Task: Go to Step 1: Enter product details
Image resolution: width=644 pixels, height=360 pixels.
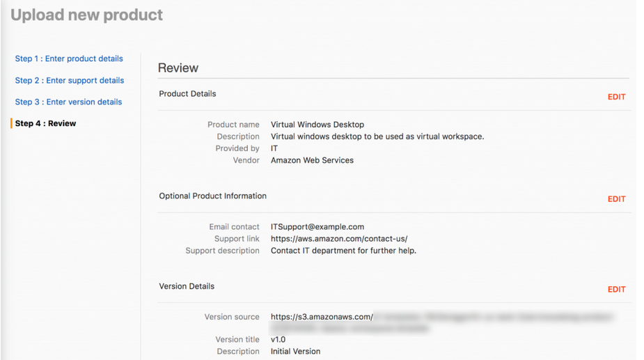Action: pyautogui.click(x=69, y=58)
